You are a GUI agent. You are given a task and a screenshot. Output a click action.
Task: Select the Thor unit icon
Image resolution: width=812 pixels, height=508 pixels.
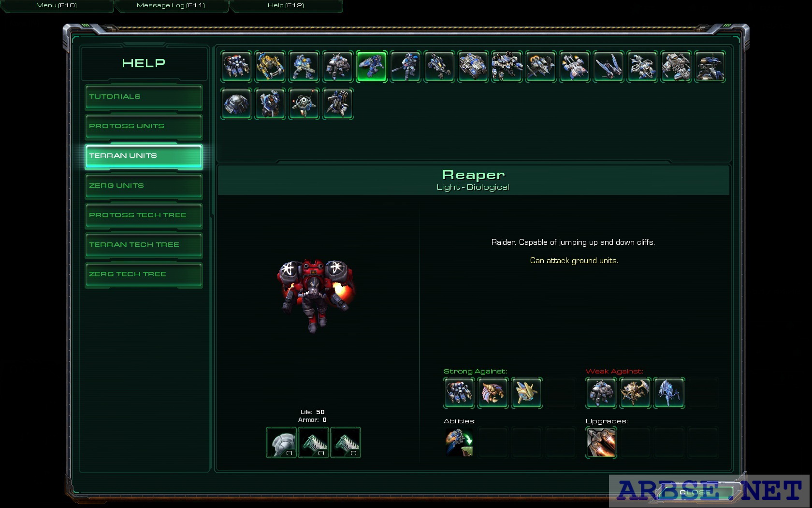(x=507, y=66)
